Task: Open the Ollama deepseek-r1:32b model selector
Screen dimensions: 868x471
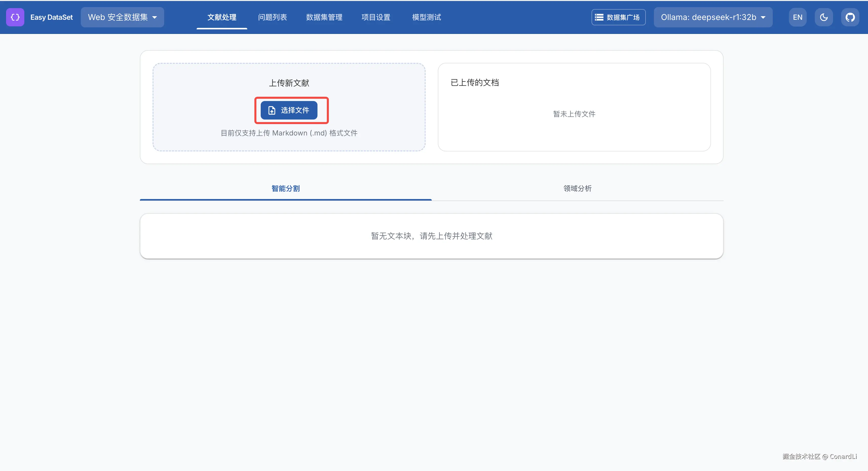Action: [708, 17]
